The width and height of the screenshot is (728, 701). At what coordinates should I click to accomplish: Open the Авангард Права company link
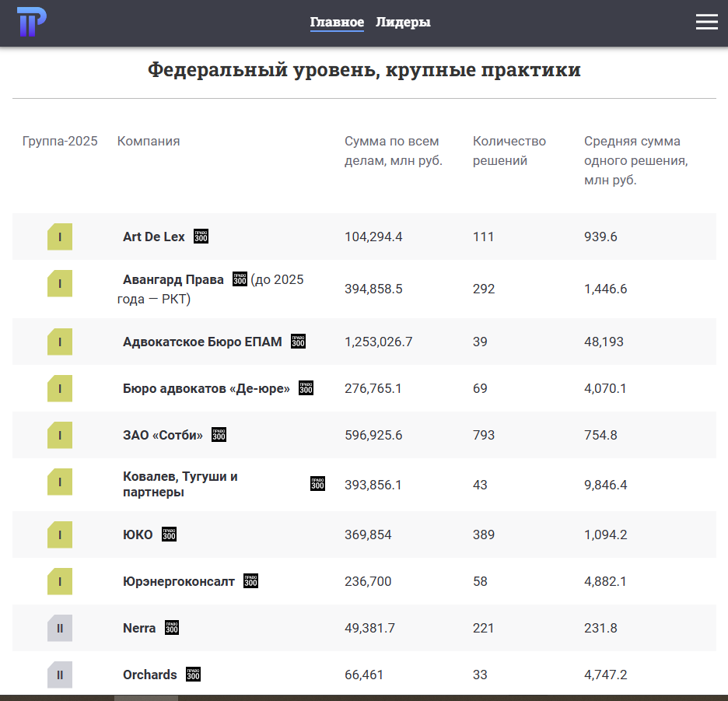173,279
